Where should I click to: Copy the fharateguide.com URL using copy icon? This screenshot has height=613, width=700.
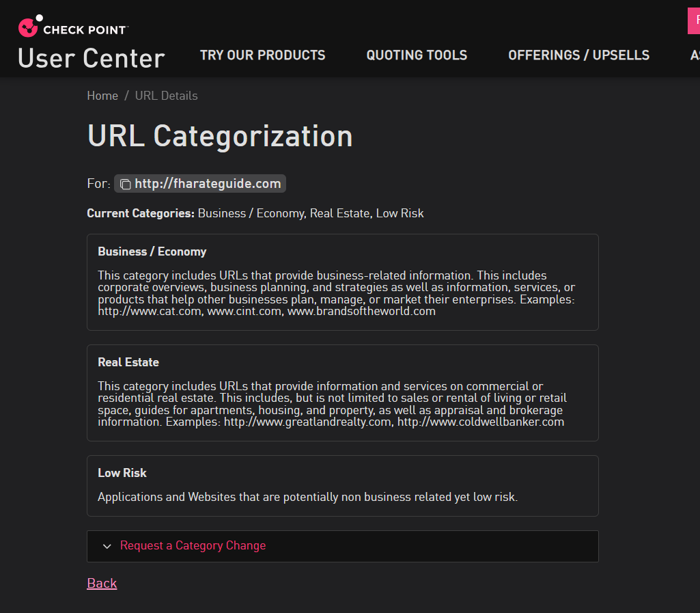pos(126,185)
